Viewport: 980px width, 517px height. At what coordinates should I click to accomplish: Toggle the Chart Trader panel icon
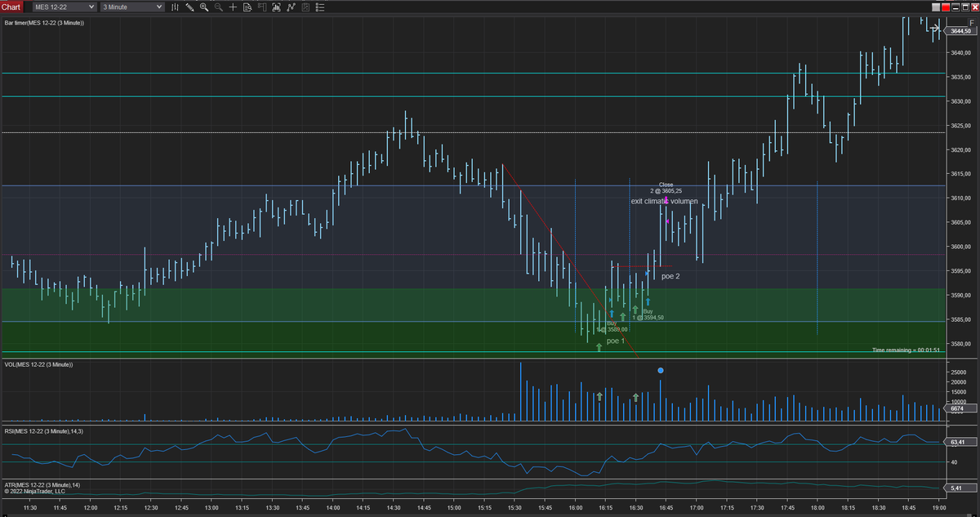click(262, 7)
